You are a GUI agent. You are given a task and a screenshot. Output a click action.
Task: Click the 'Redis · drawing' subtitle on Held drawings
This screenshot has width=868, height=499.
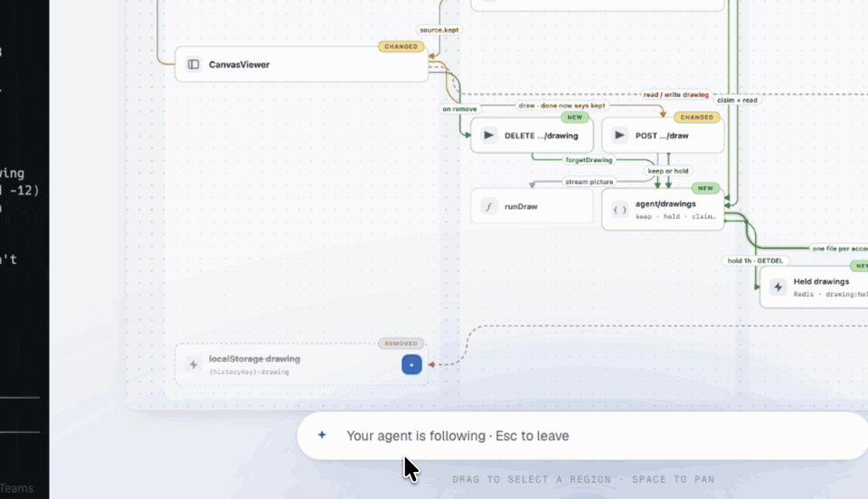pyautogui.click(x=830, y=295)
